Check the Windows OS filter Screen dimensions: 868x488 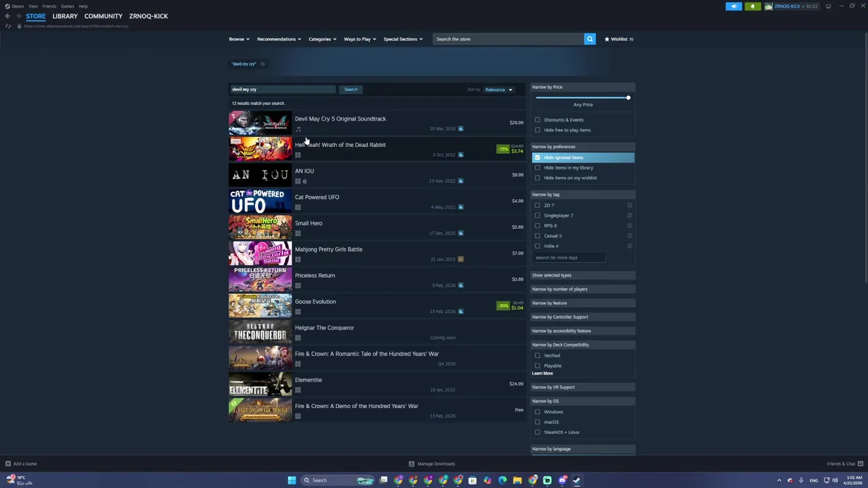click(538, 412)
